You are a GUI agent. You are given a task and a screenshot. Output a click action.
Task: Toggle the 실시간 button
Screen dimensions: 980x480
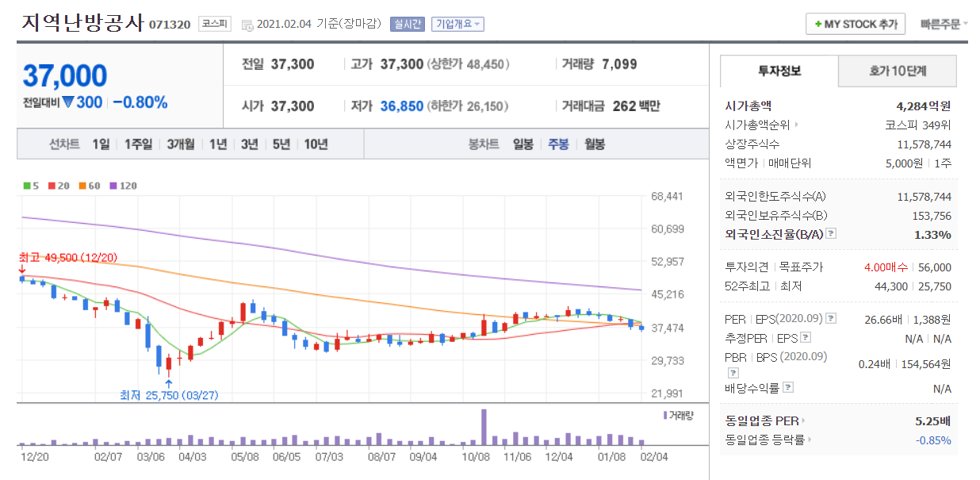(408, 24)
